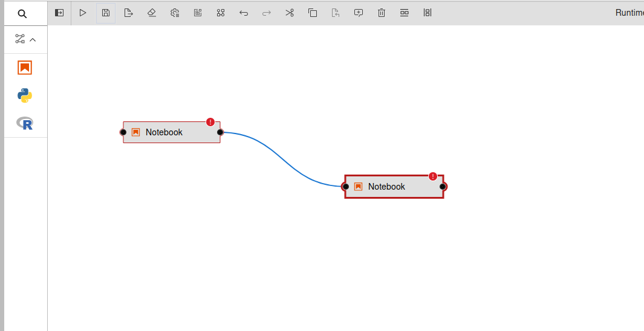Copy the selected node from the toolbar

click(313, 13)
